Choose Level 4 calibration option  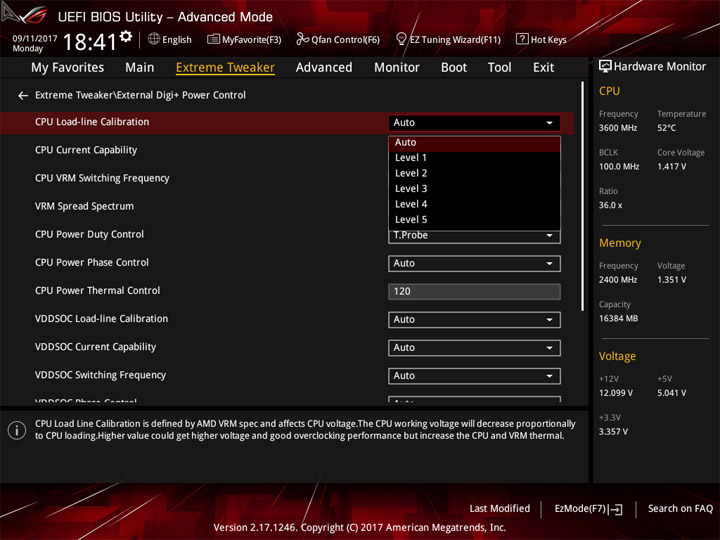coord(474,204)
